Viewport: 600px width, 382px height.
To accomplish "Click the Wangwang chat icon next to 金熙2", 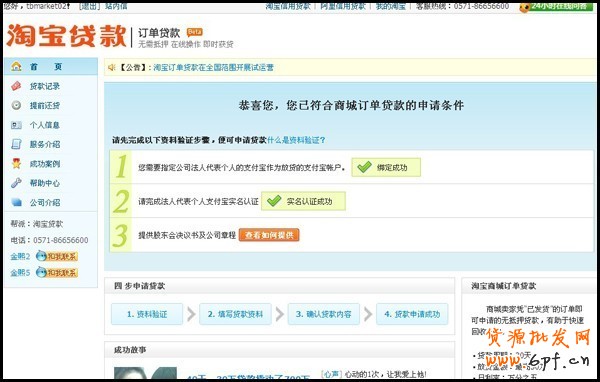I will click(57, 256).
